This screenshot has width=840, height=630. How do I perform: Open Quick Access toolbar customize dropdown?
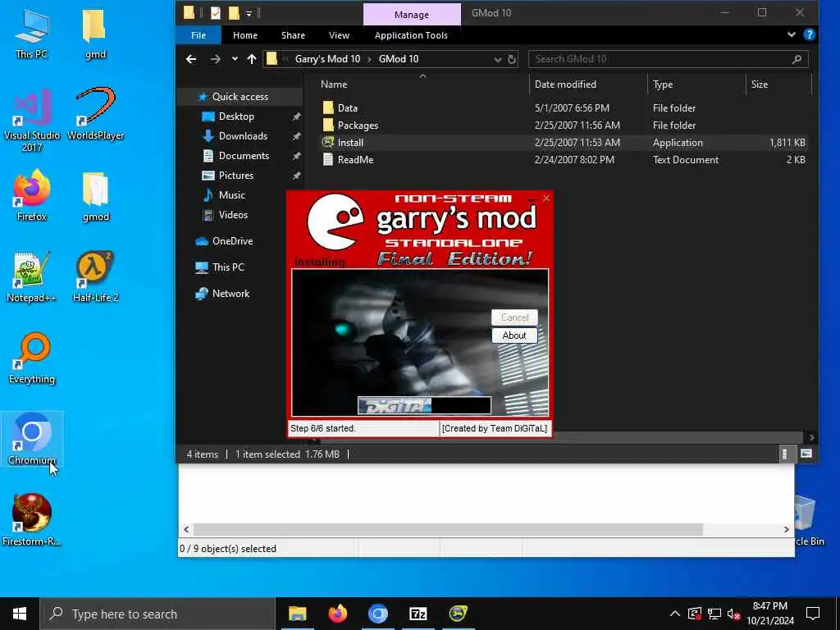(x=249, y=13)
